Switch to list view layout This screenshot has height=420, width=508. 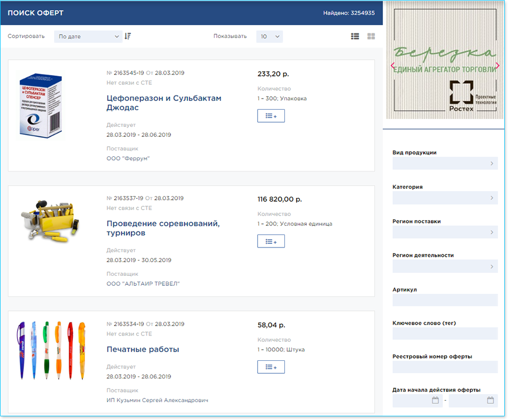355,36
